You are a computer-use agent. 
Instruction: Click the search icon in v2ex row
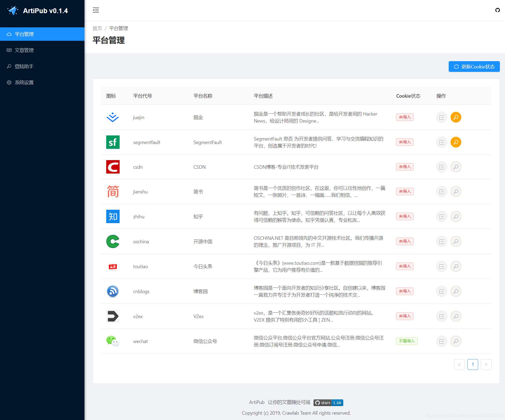[456, 316]
